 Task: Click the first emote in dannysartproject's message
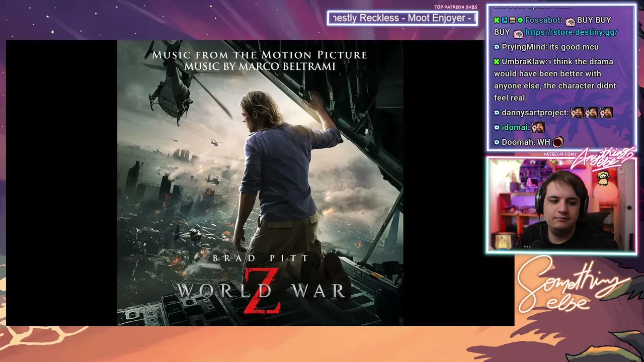pyautogui.click(x=577, y=113)
